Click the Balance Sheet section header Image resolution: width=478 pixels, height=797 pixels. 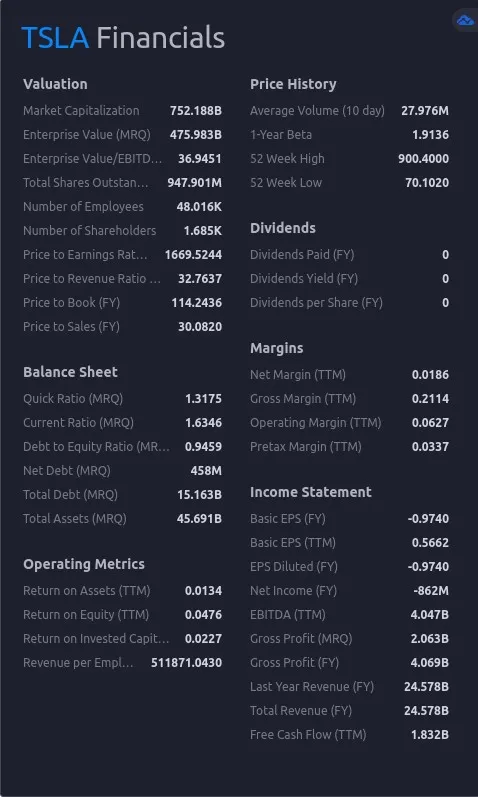(70, 372)
